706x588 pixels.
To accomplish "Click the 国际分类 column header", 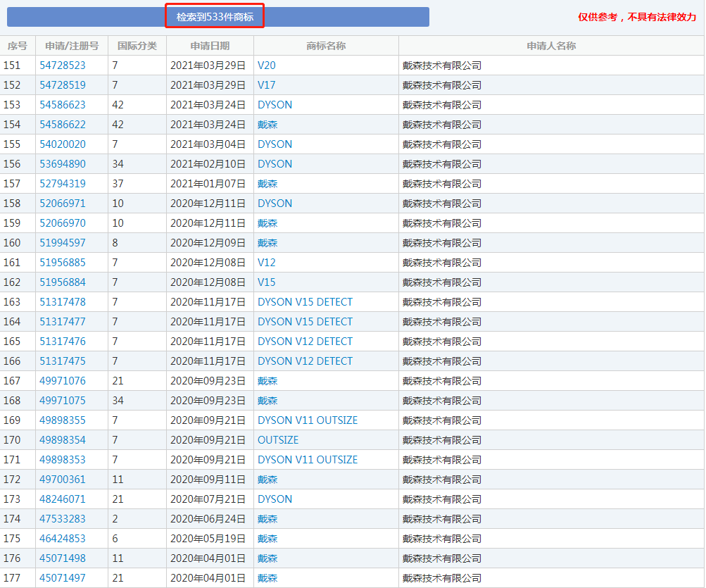I will click(137, 46).
